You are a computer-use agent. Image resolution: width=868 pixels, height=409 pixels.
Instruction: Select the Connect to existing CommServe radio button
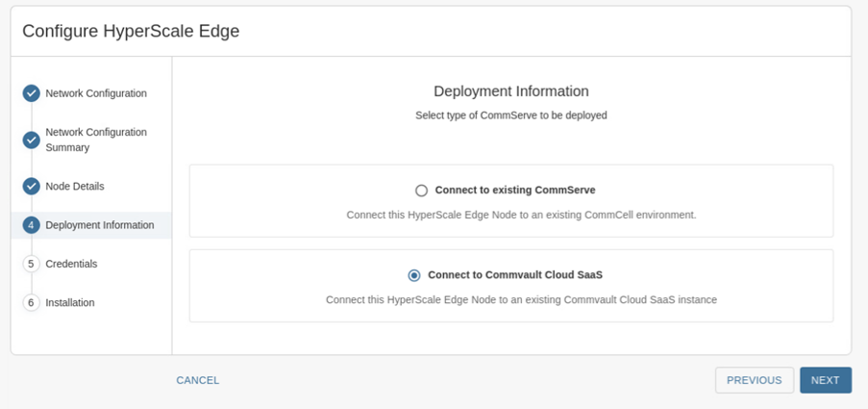click(421, 191)
